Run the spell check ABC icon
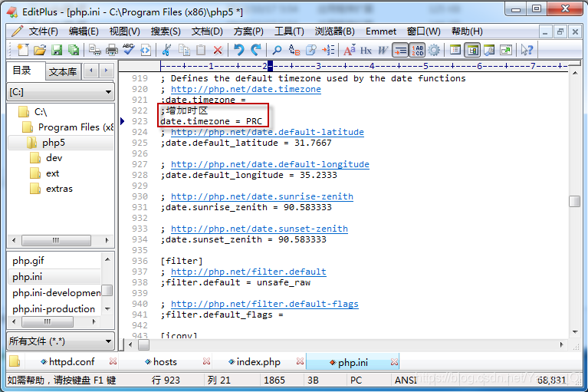Image resolution: width=588 pixels, height=392 pixels. coord(128,50)
